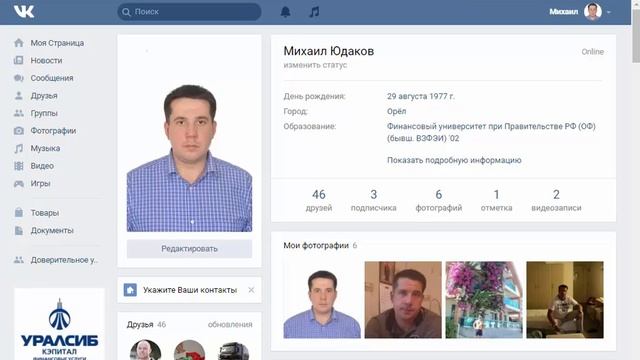Screen dimensions: 640x360
Task: Dismiss the Укажите Ваши контакты prompt
Action: 251,290
